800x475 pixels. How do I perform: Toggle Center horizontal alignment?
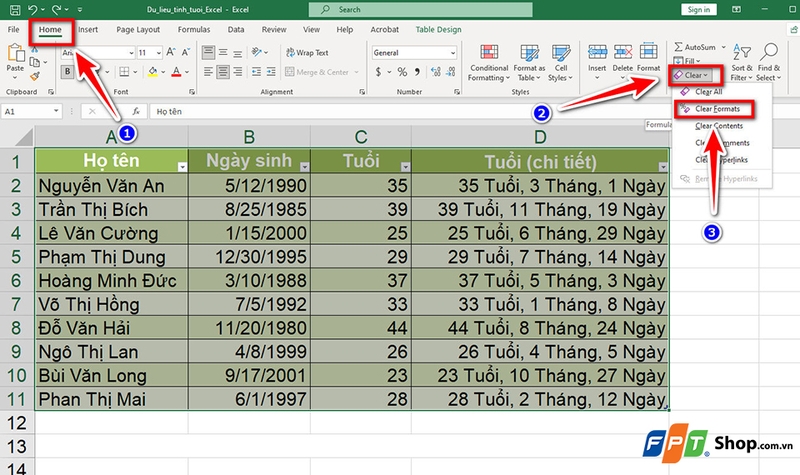point(223,72)
